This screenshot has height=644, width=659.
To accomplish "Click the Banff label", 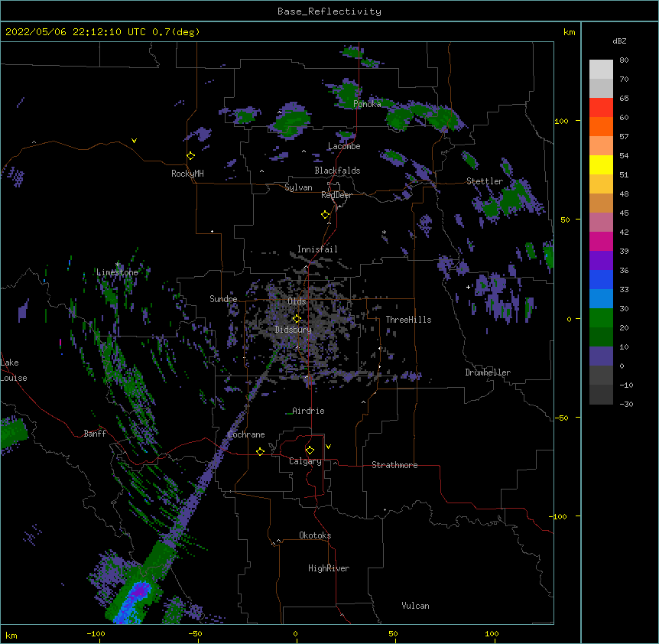I will (x=95, y=434).
